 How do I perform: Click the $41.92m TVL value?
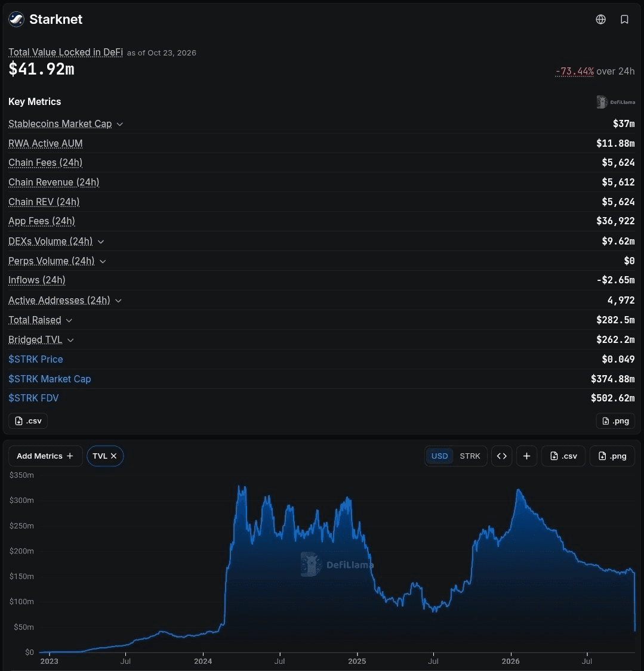[42, 69]
